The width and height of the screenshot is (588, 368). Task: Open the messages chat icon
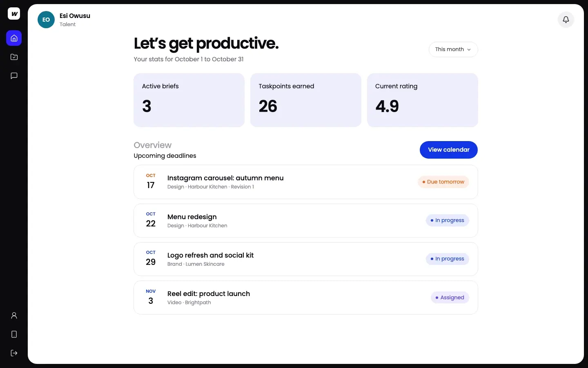pyautogui.click(x=14, y=76)
